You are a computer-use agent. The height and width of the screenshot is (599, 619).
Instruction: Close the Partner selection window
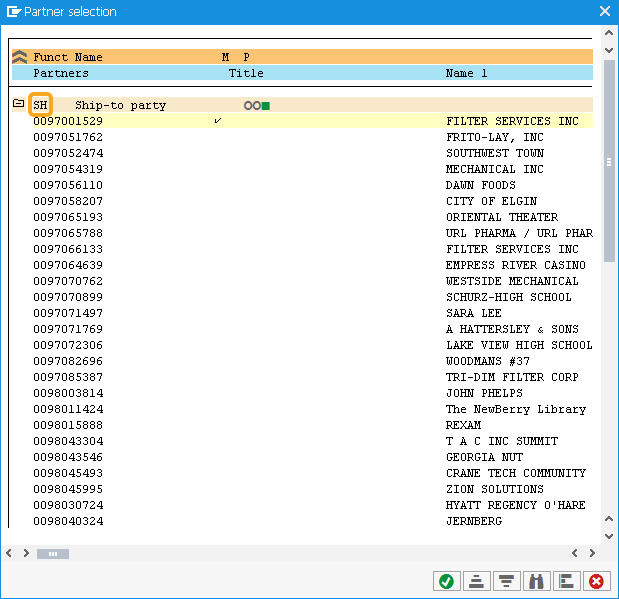click(605, 11)
